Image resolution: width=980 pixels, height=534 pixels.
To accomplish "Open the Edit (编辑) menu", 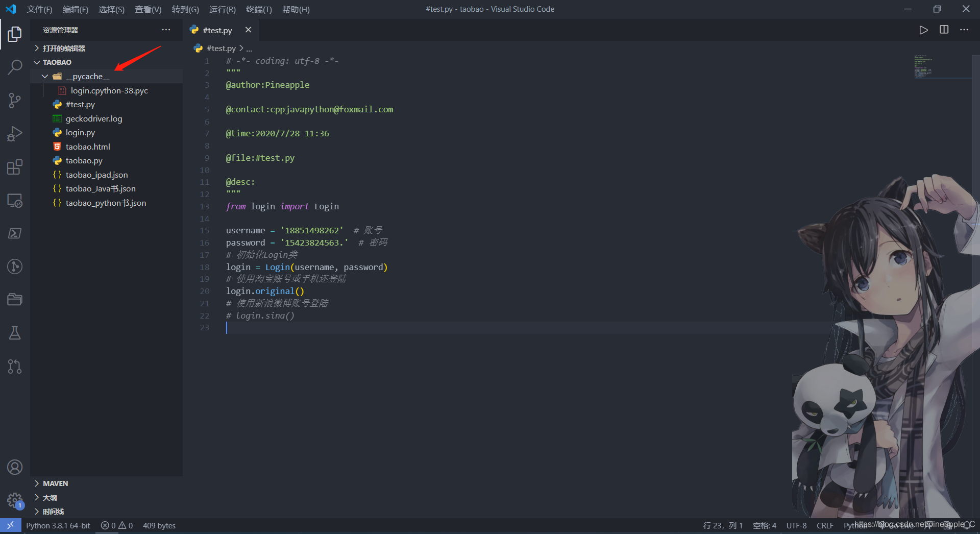I will coord(75,9).
